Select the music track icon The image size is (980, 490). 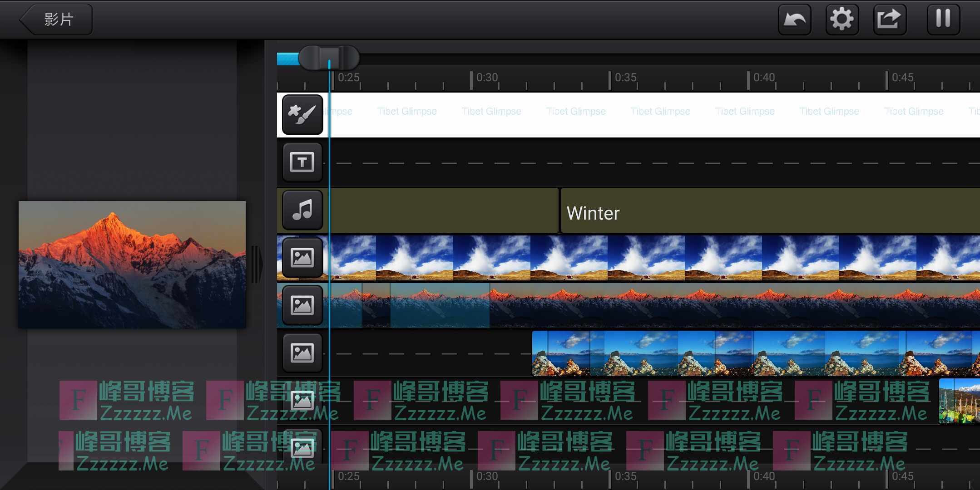302,210
